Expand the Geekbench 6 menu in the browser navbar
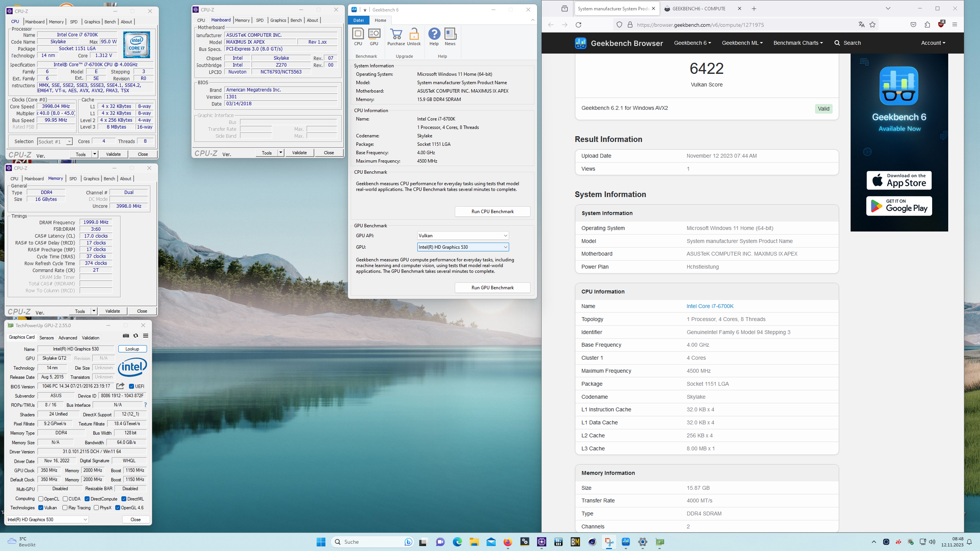 point(693,43)
